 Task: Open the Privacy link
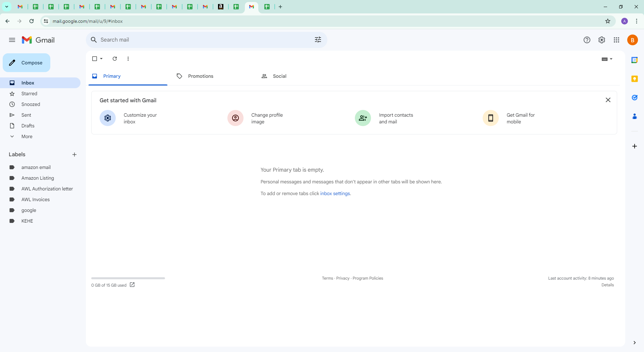point(343,278)
